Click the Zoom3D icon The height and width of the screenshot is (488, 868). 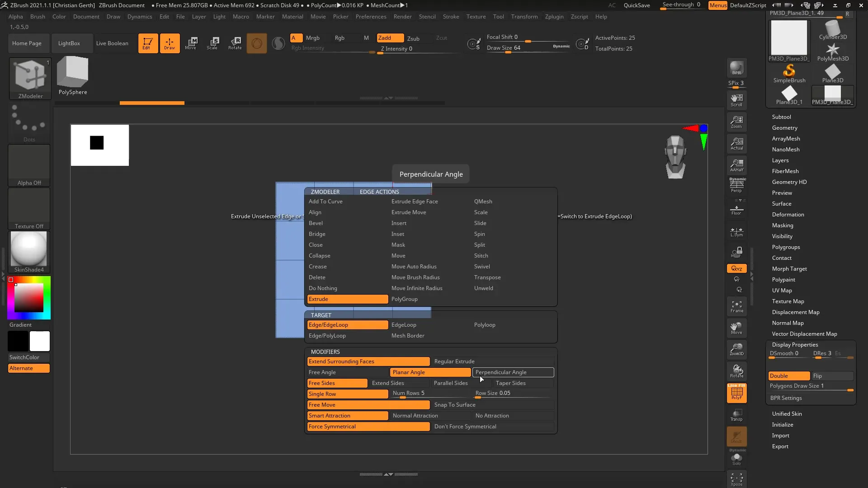(x=736, y=349)
